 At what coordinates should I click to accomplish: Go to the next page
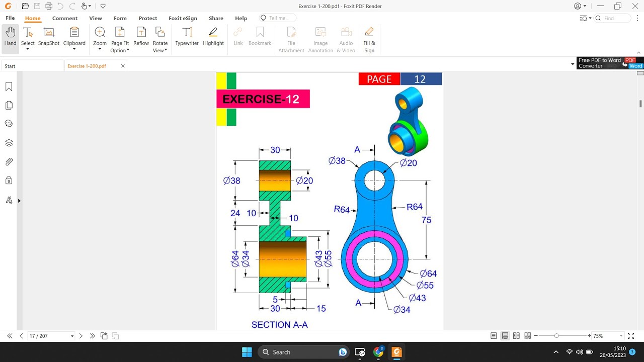point(81,336)
